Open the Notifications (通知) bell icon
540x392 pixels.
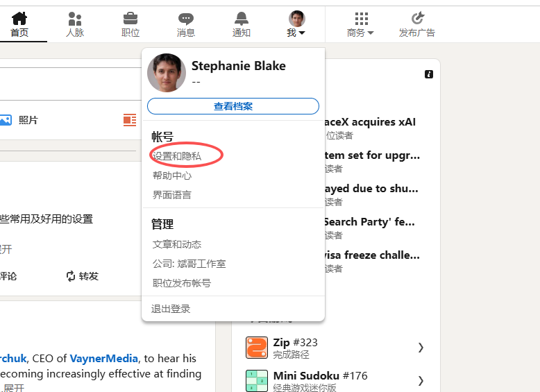(x=241, y=19)
